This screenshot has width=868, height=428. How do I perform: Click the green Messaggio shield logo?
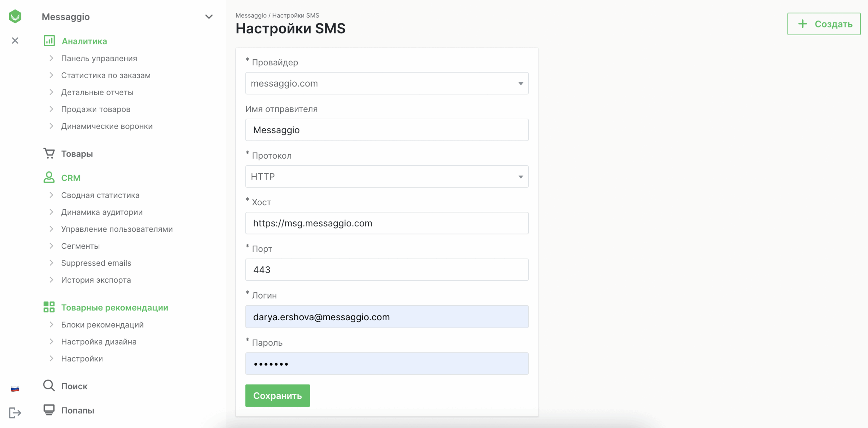(15, 16)
